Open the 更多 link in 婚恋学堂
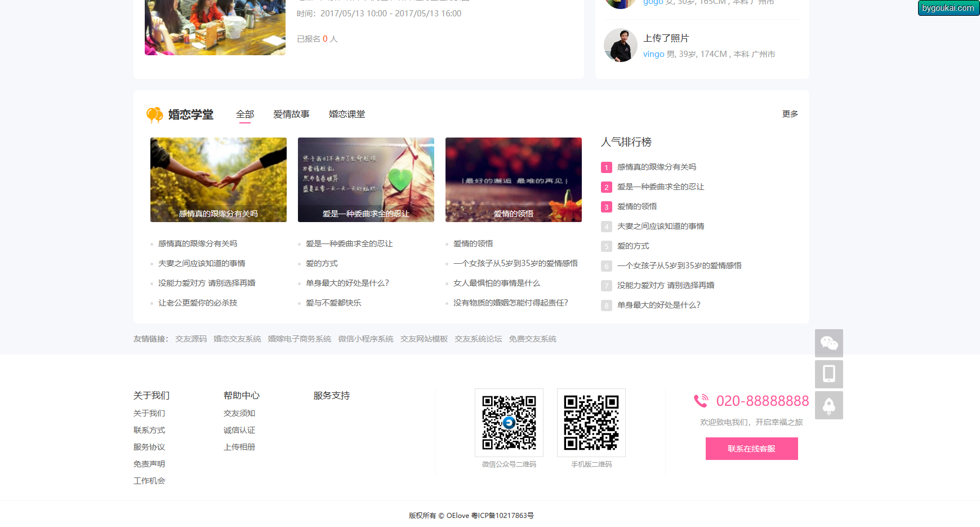The width and height of the screenshot is (980, 527). tap(790, 114)
